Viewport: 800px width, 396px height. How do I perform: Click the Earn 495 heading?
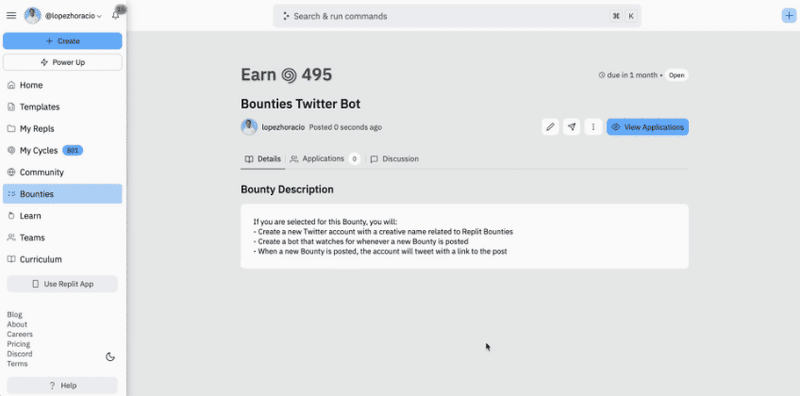tap(286, 75)
